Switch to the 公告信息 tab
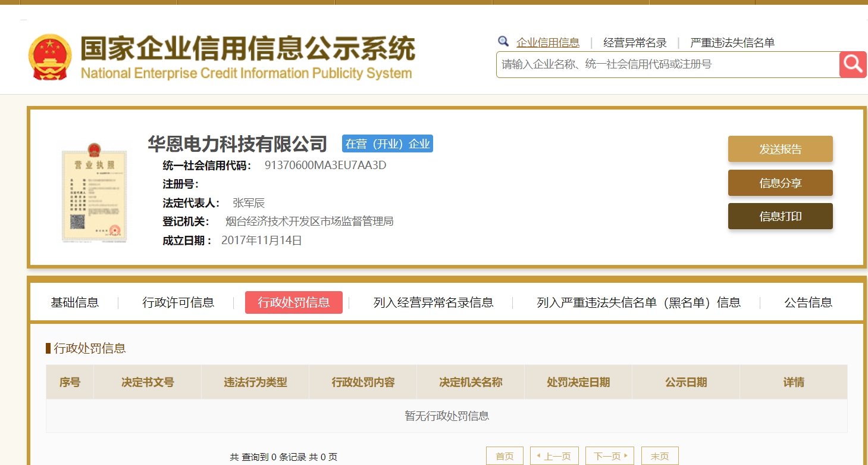868x465 pixels. pyautogui.click(x=809, y=302)
